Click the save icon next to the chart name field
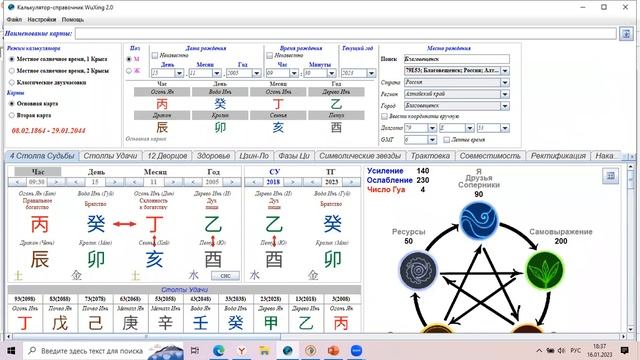640x360 pixels. coord(626,33)
